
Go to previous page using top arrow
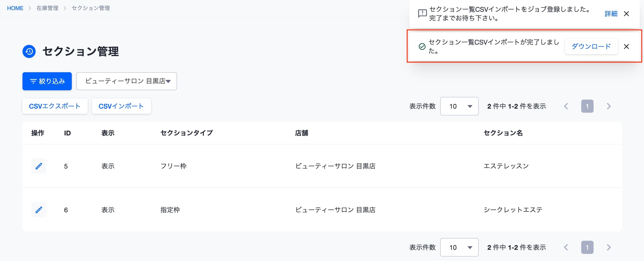(x=566, y=106)
